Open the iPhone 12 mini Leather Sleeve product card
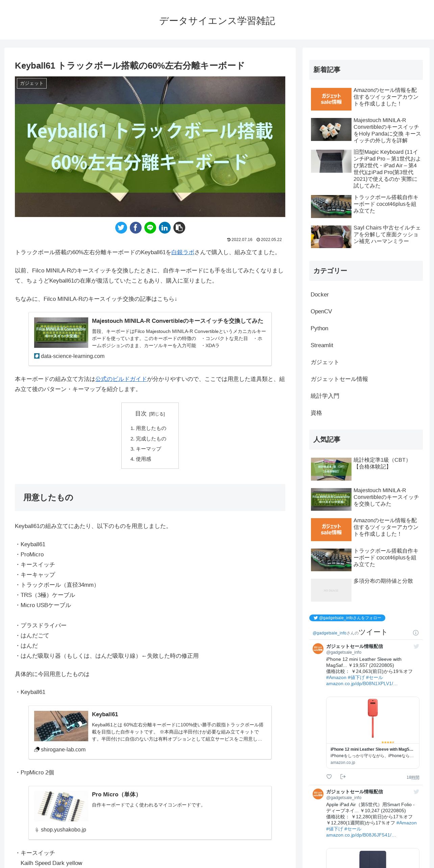The image size is (434, 868). coord(373,732)
